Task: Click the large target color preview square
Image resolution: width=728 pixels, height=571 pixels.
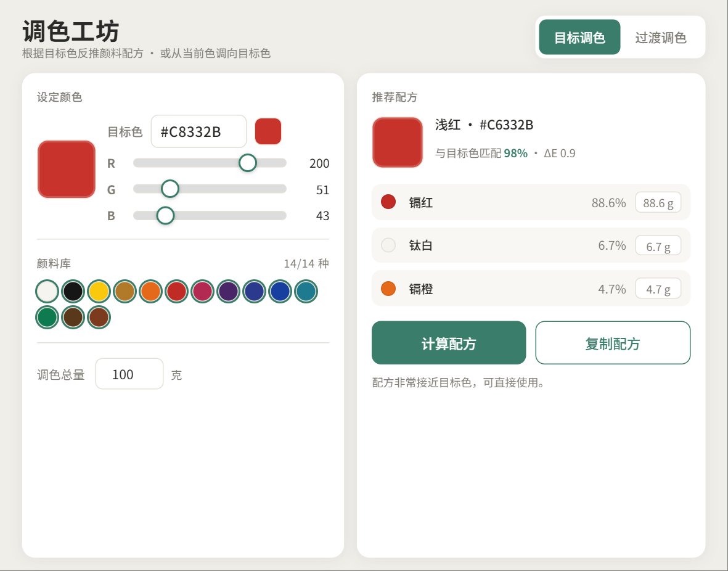Action: 67,169
